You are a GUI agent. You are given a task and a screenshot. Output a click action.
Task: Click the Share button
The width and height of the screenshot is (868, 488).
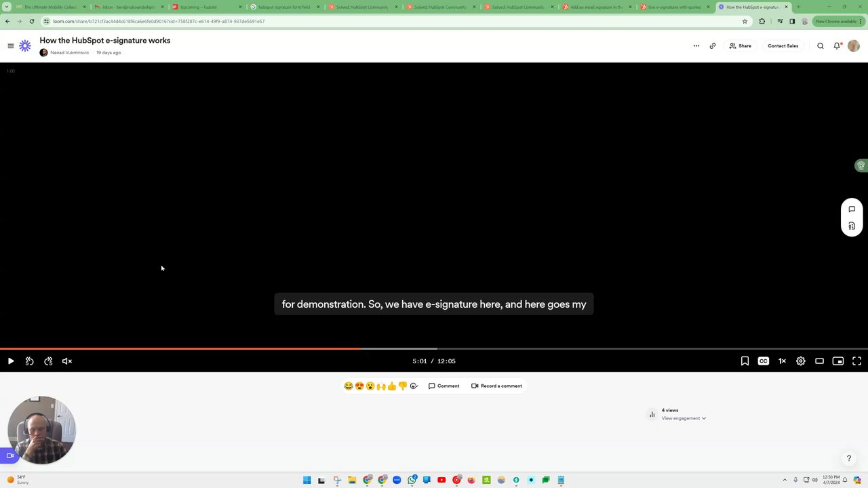740,46
